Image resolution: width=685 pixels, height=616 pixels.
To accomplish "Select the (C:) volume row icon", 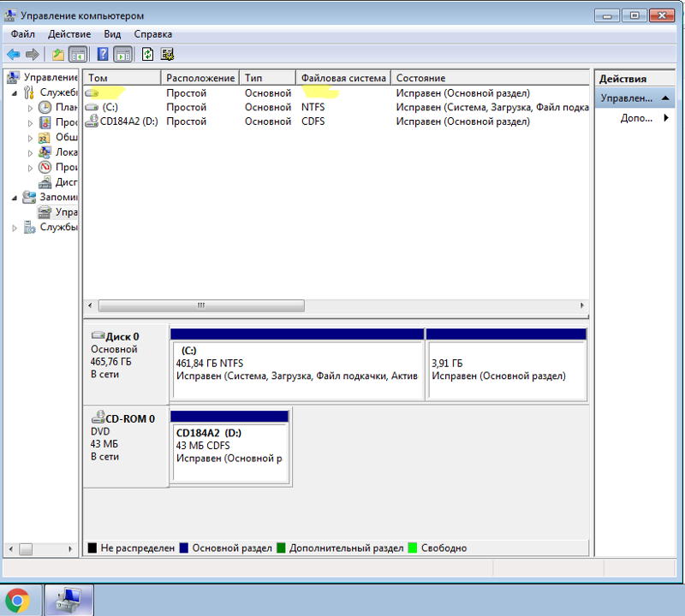I will pyautogui.click(x=92, y=107).
